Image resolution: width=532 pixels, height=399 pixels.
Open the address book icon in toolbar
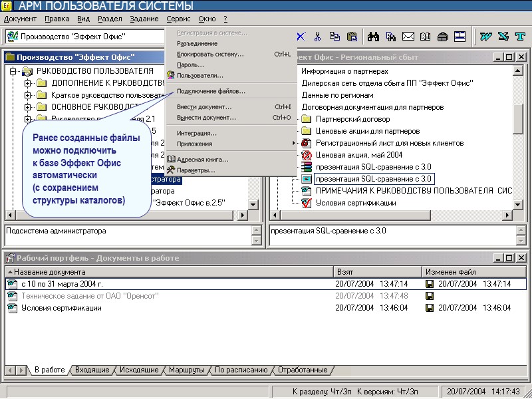(x=425, y=37)
